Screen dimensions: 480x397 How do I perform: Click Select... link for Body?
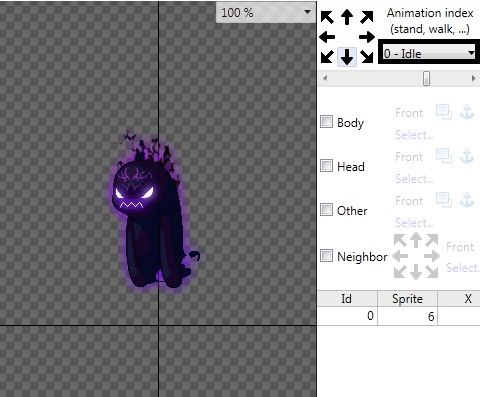(414, 135)
